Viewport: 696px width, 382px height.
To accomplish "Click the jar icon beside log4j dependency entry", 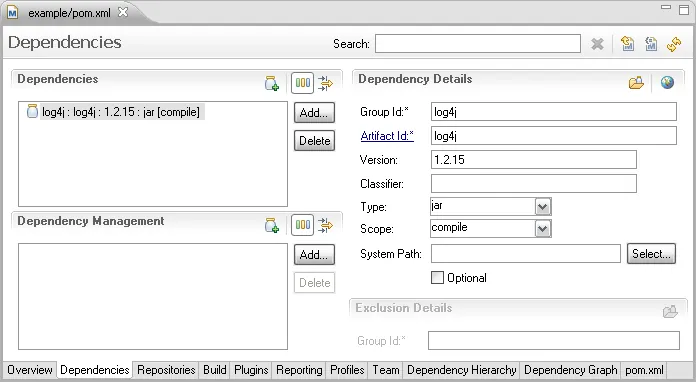I will coord(32,111).
